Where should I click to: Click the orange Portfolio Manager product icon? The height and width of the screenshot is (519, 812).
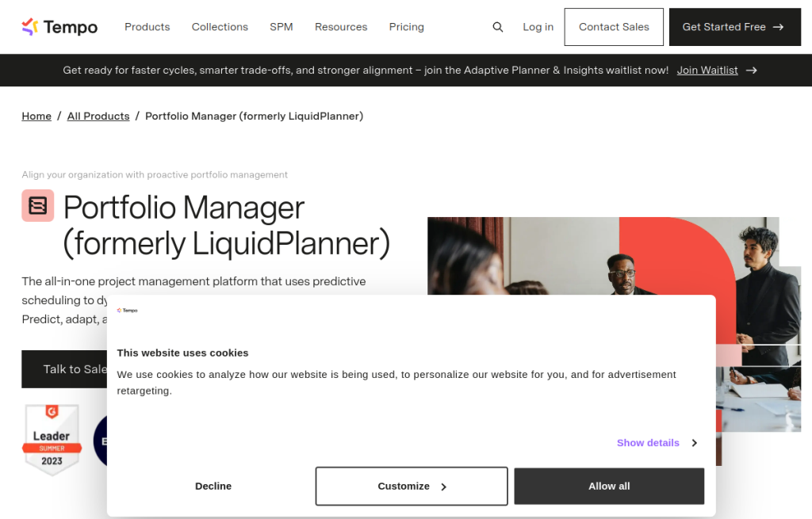pyautogui.click(x=37, y=205)
